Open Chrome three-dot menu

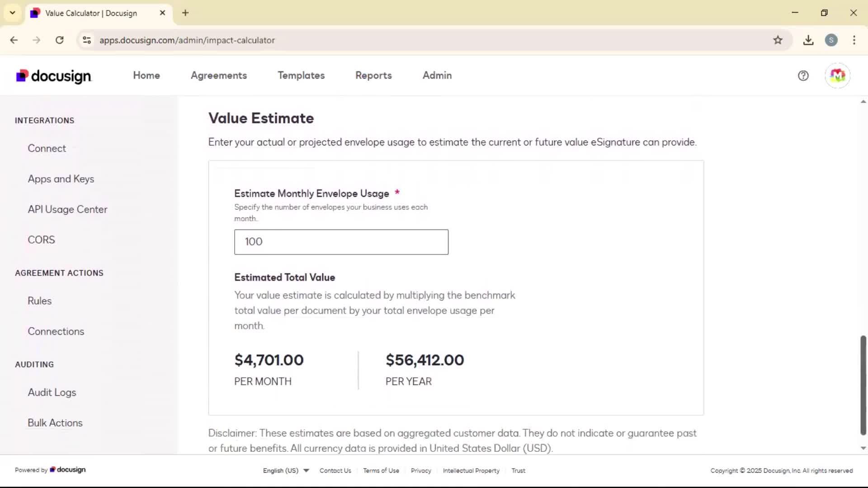854,40
